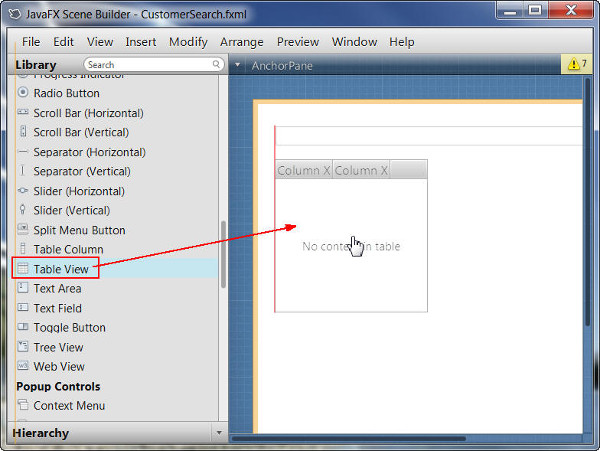The width and height of the screenshot is (600, 451).
Task: Click the Separator (Horizontal) icon
Action: tap(23, 152)
